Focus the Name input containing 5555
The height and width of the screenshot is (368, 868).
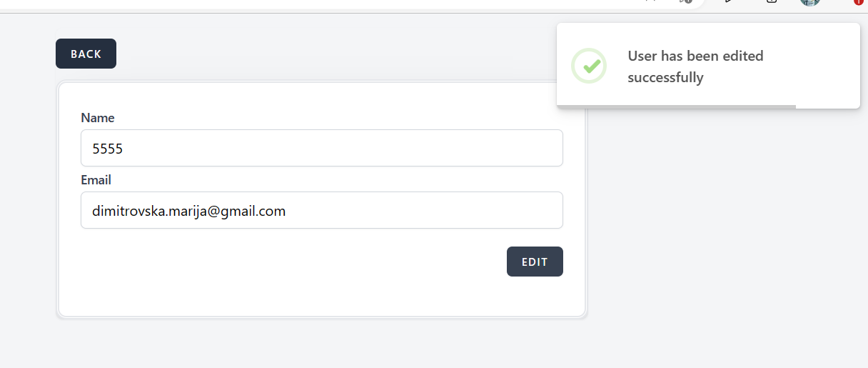[x=321, y=148]
